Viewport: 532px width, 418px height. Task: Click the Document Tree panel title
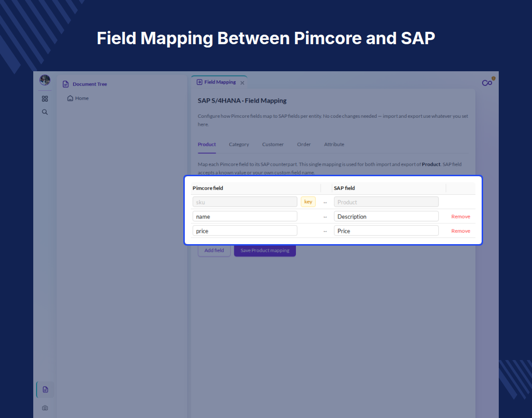[90, 84]
